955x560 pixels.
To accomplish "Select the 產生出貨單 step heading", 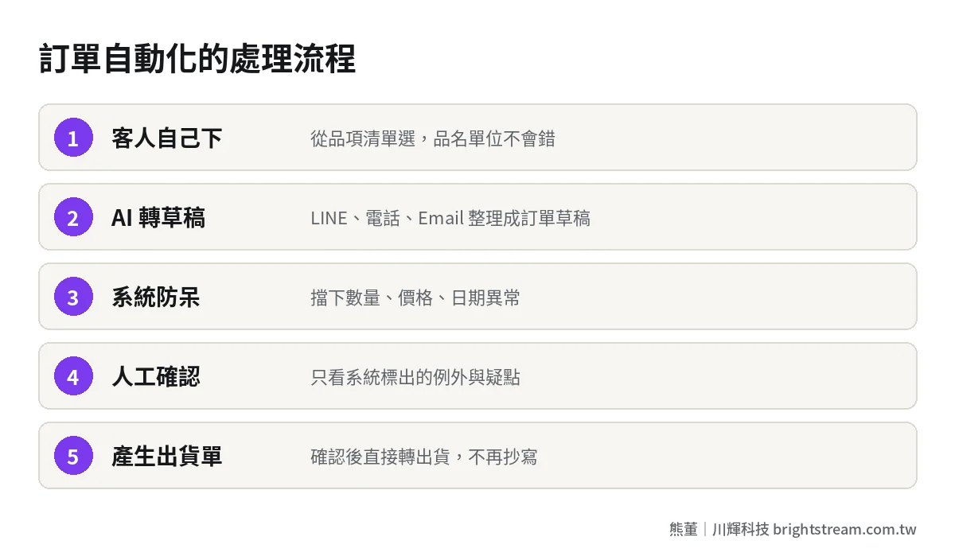I will [166, 457].
